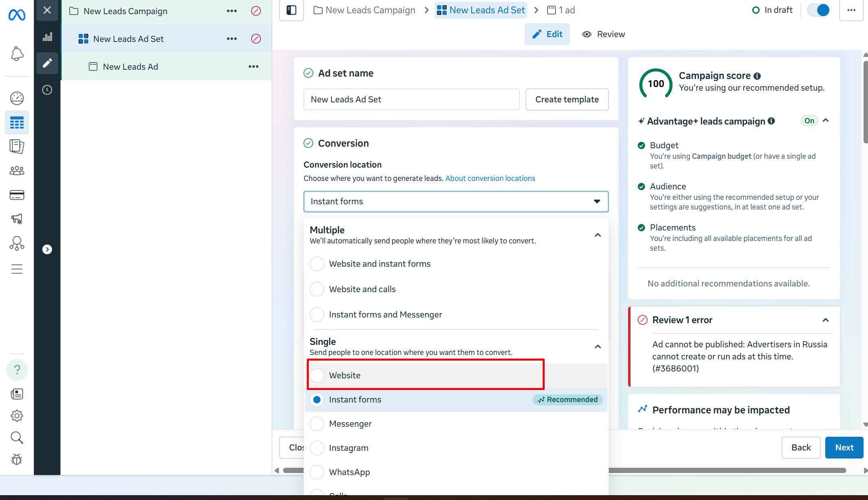This screenshot has width=868, height=500.
Task: Open Settings gear icon
Action: pyautogui.click(x=17, y=416)
